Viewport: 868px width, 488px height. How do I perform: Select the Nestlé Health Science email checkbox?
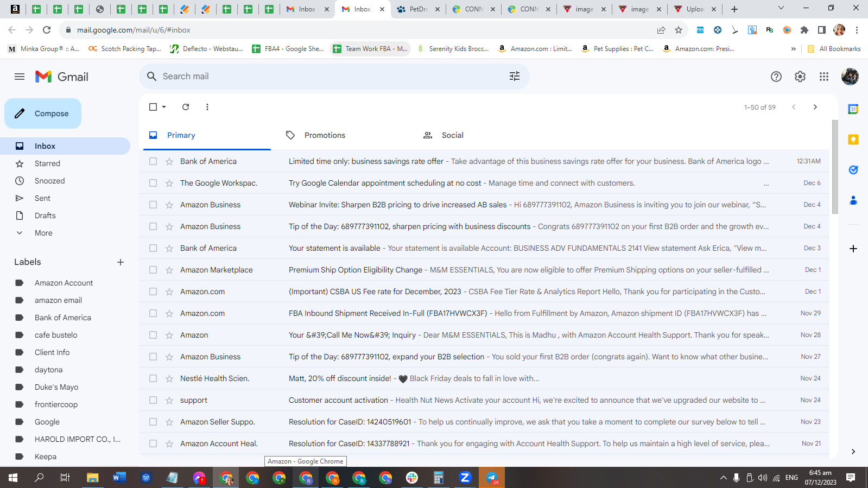[153, 378]
